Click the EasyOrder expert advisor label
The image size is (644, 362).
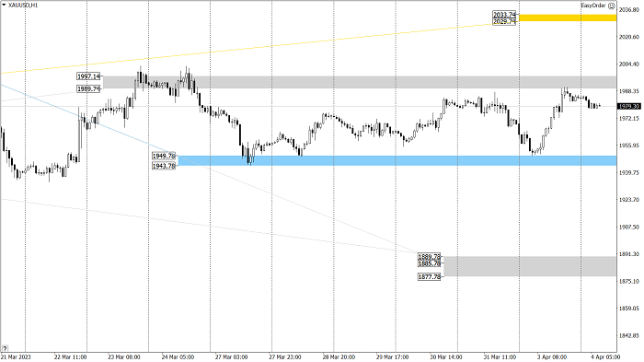pos(593,6)
